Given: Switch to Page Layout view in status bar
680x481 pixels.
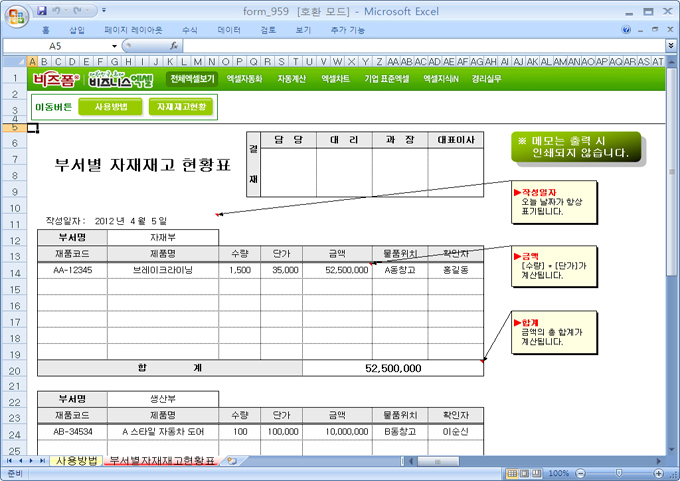Looking at the screenshot, I should pos(524,473).
